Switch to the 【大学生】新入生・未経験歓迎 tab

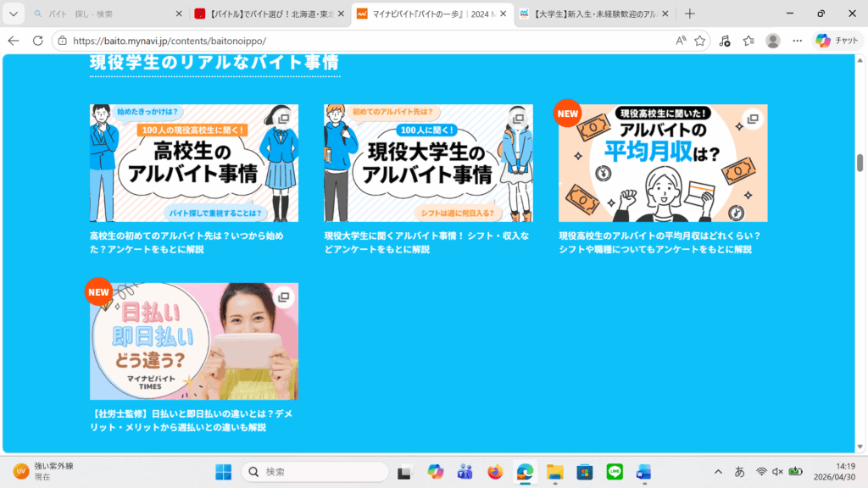[x=593, y=14]
